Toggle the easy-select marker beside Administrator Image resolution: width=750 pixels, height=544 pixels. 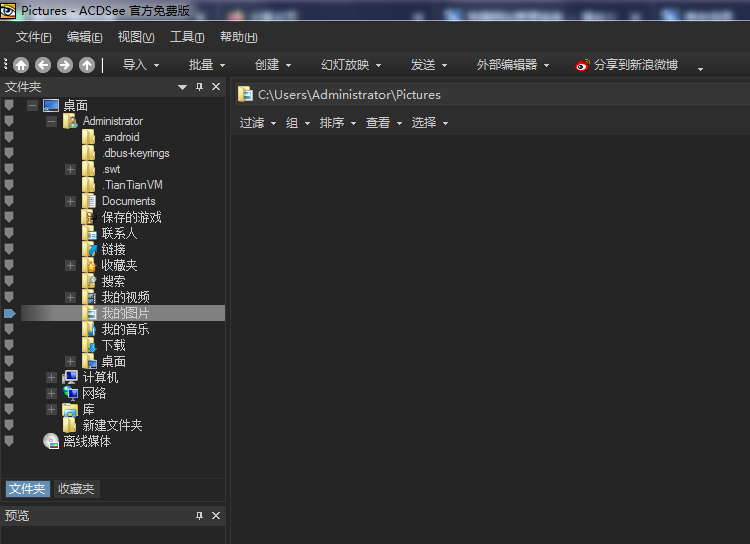point(9,121)
